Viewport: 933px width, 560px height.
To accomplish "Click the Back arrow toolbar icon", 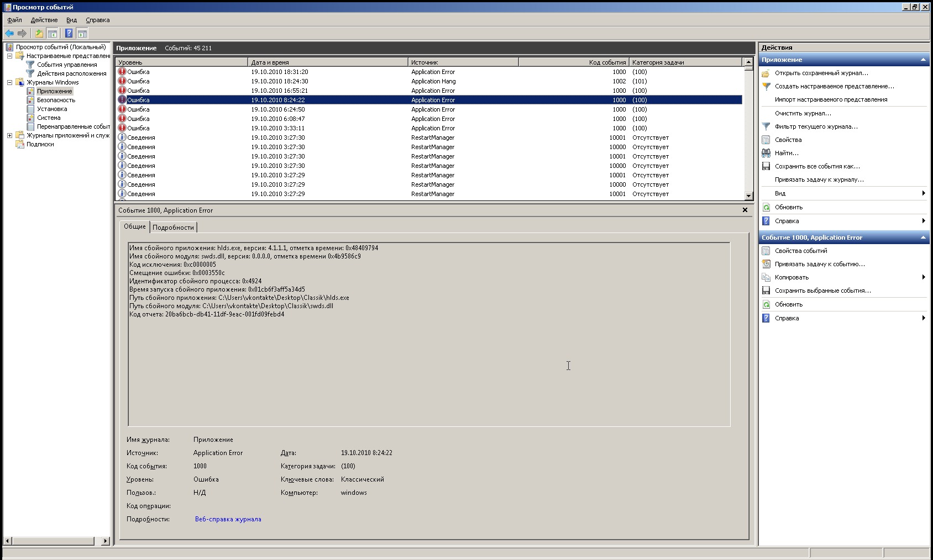I will (9, 33).
